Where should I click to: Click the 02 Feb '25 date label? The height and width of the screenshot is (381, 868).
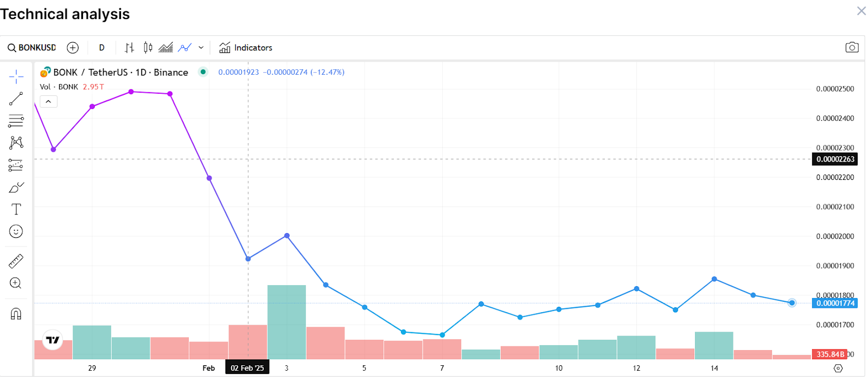pos(247,368)
